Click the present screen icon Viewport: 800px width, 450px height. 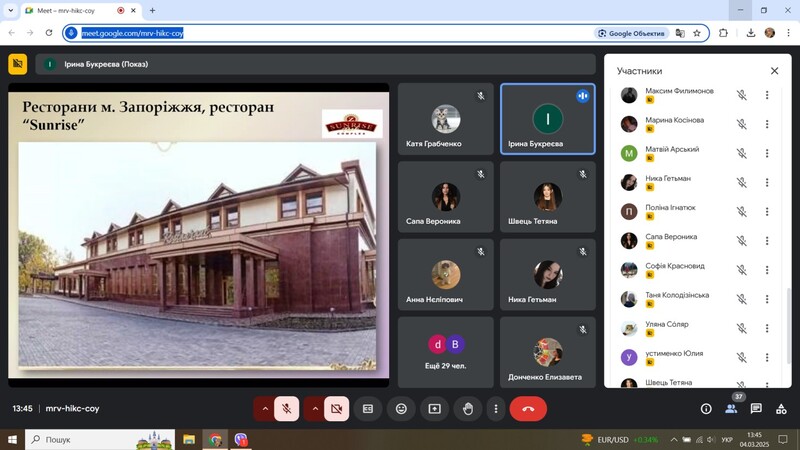(434, 409)
